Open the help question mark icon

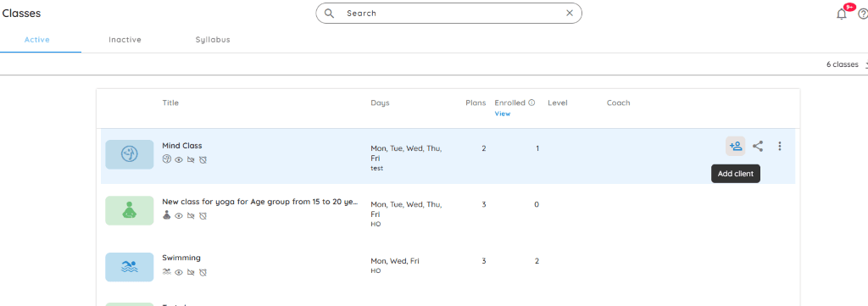[863, 14]
